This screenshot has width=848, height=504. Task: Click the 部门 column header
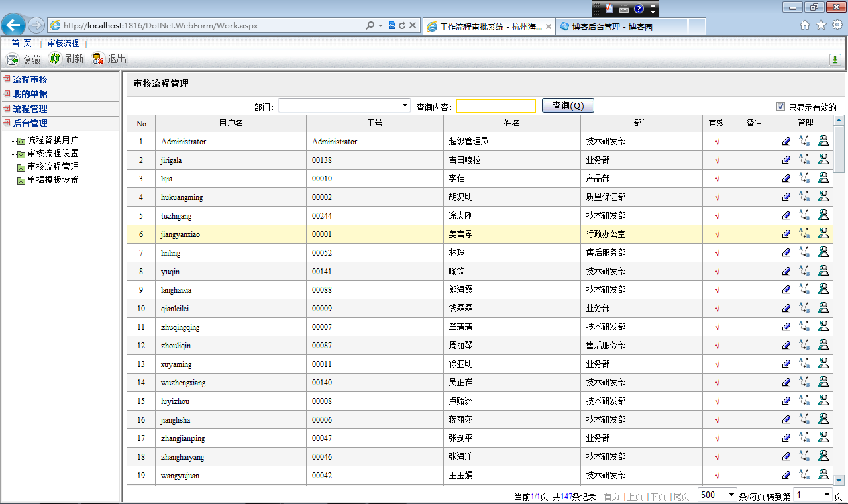coord(641,123)
